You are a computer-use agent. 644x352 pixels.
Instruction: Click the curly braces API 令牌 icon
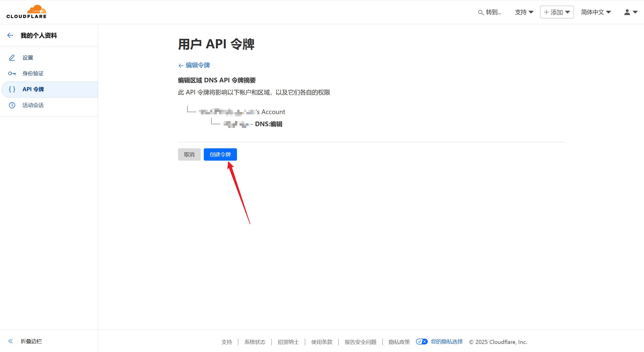click(12, 89)
